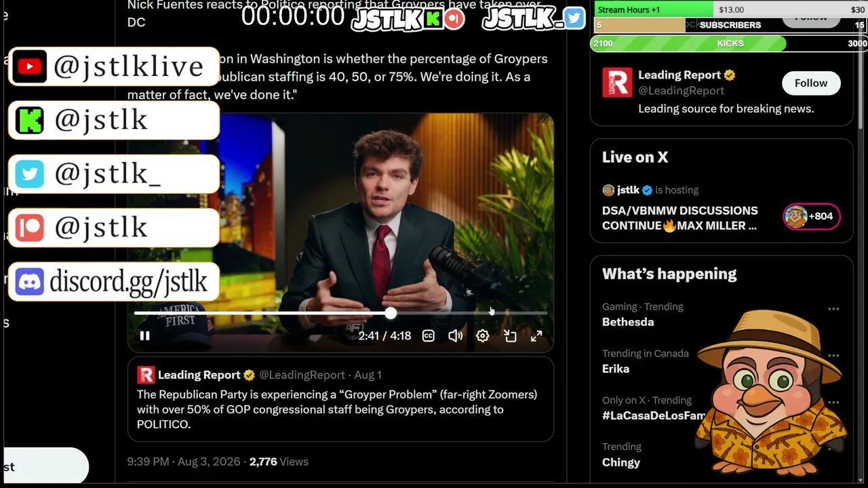
Task: Follow Leading Report in the sidebar
Action: coord(811,83)
